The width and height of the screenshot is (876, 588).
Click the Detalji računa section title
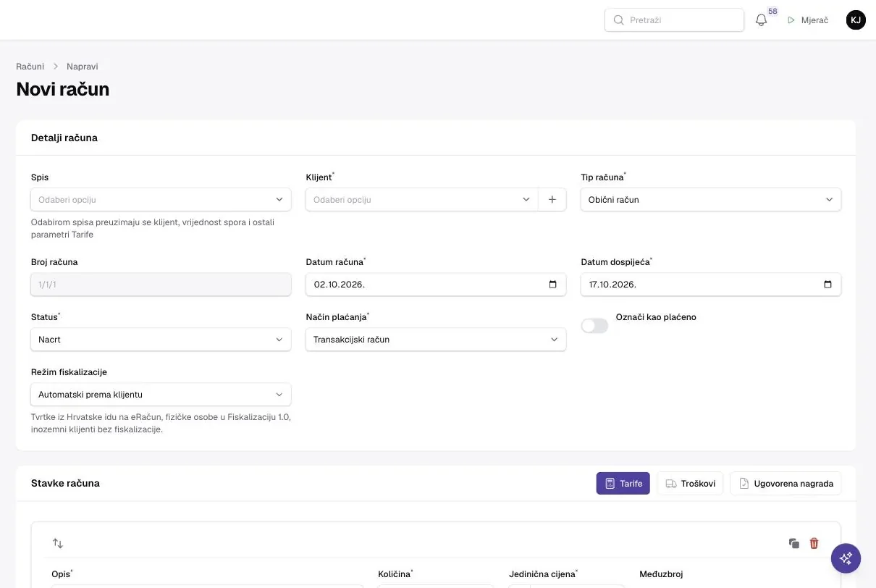[x=64, y=138]
